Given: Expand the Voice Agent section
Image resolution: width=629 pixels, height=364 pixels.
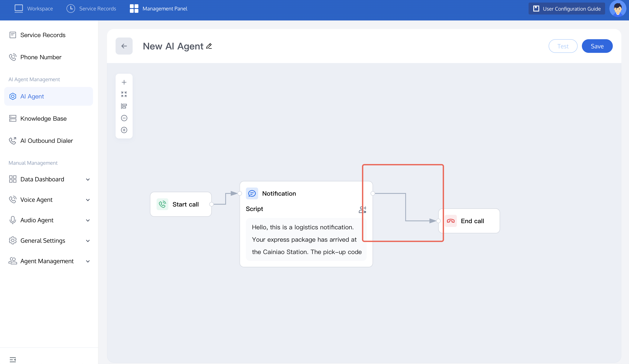Looking at the screenshot, I should tap(88, 200).
